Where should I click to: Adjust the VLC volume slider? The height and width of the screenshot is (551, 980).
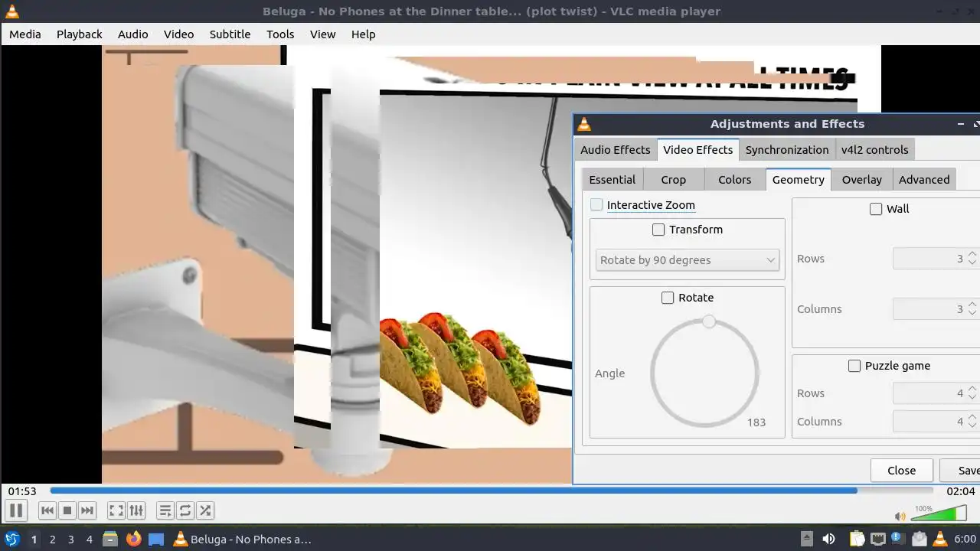(939, 514)
